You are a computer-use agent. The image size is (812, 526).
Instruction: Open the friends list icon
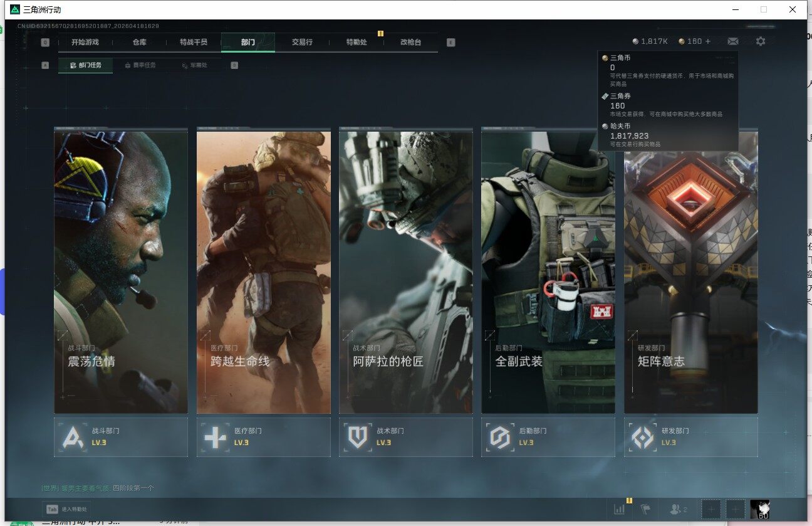679,510
